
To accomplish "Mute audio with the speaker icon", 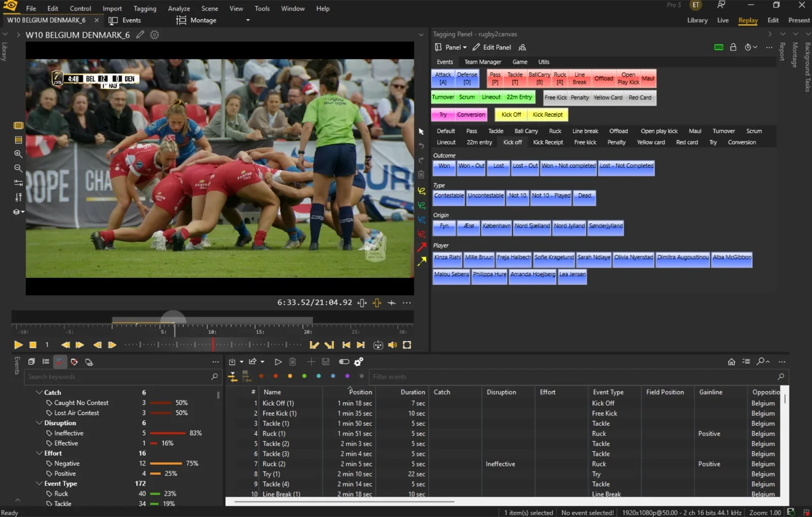I will (x=393, y=345).
